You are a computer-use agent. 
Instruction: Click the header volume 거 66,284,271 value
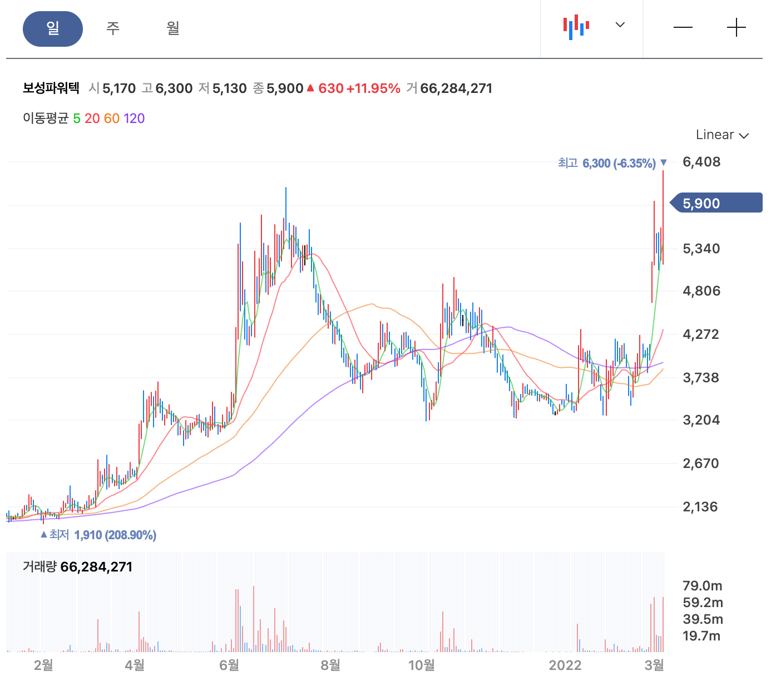(449, 88)
